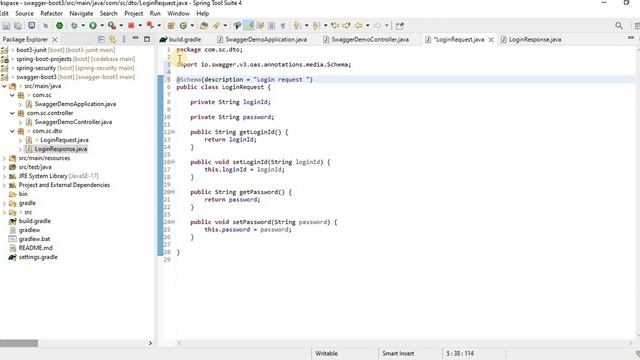The height and width of the screenshot is (360, 640).
Task: Collapse All in Package Explorer
Action: pyautogui.click(x=101, y=39)
